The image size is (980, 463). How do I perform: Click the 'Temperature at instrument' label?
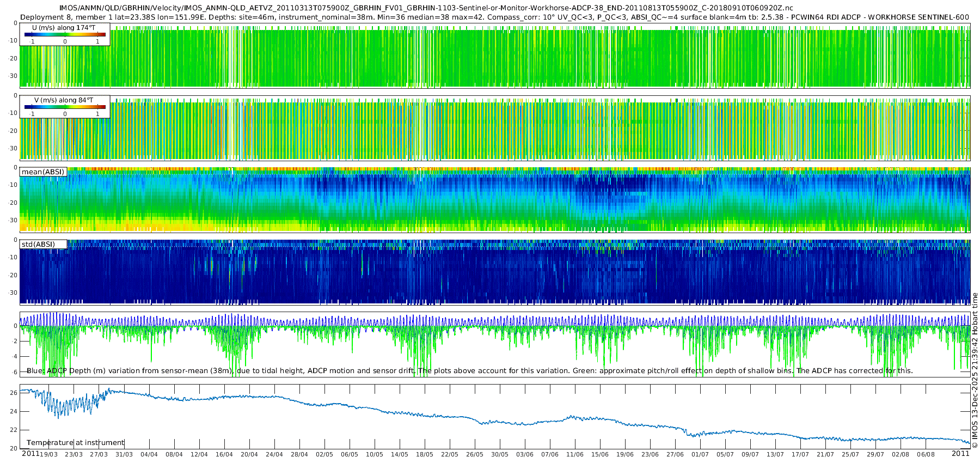click(76, 442)
